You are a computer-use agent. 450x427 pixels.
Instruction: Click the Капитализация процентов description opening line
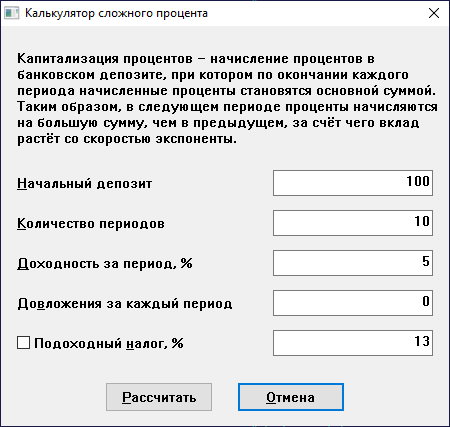click(196, 59)
